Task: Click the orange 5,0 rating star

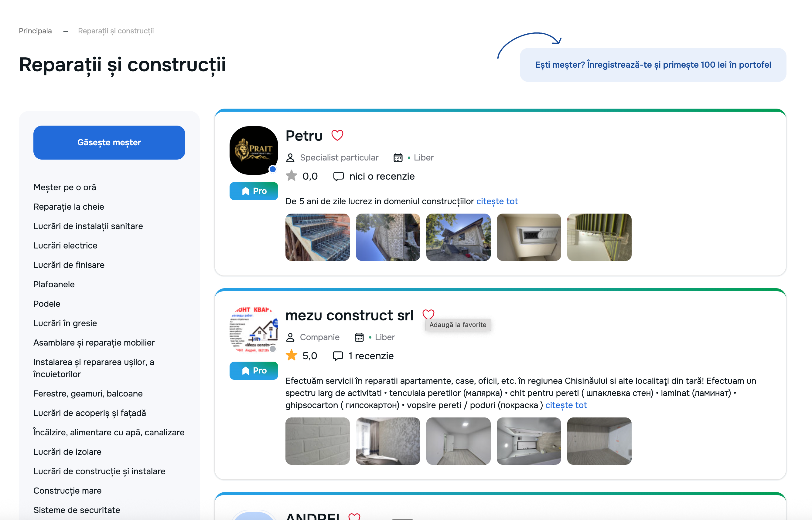Action: 291,356
